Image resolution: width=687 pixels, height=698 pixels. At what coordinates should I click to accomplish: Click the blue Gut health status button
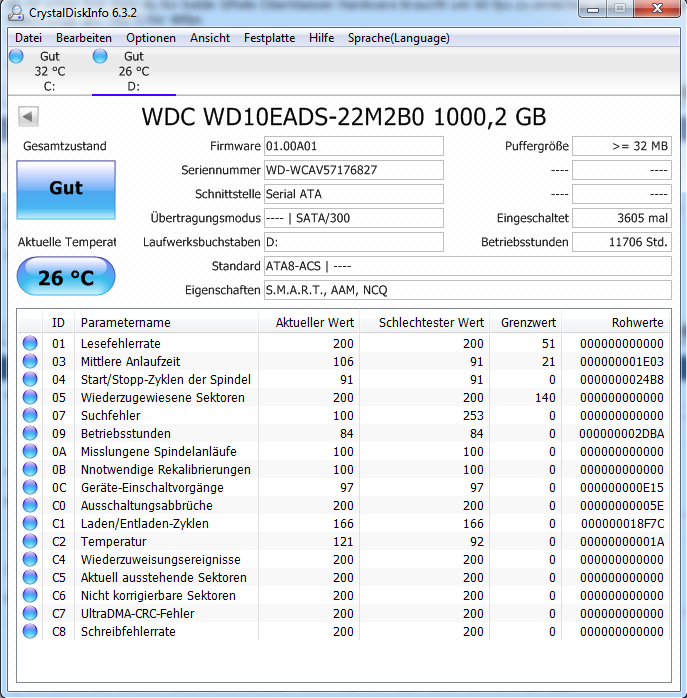click(66, 190)
